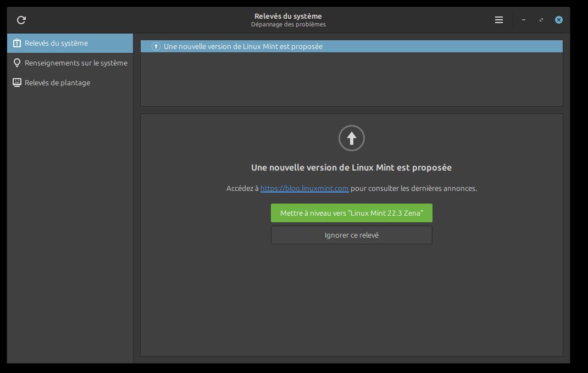Click the small up-arrow icon in the report list row
The width and height of the screenshot is (588, 373).
point(156,47)
